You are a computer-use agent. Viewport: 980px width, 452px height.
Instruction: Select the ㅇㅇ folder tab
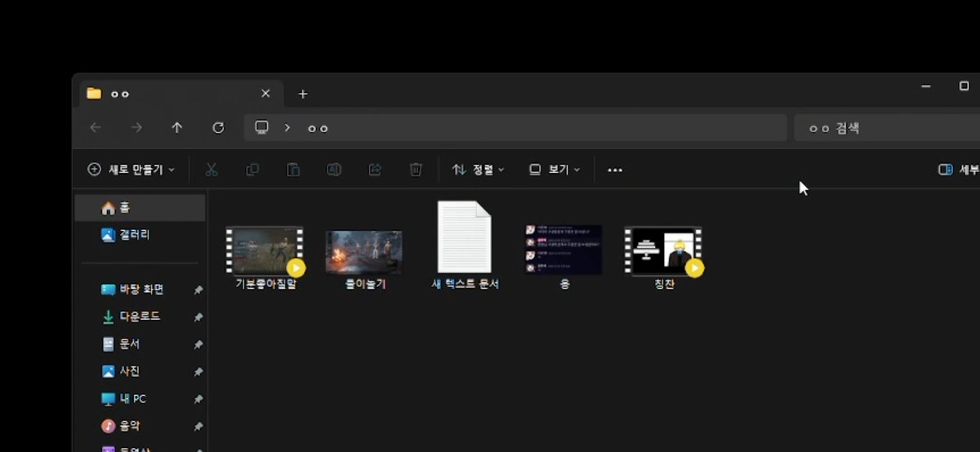tap(180, 94)
